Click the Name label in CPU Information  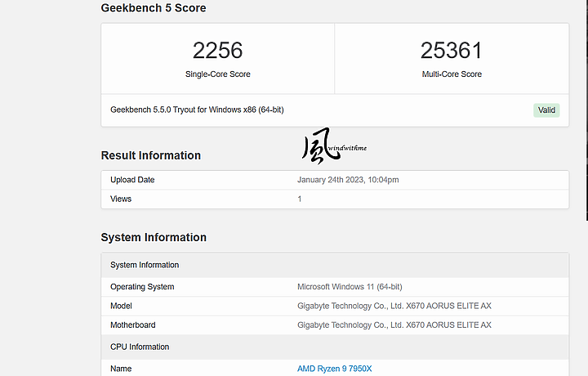tap(121, 369)
